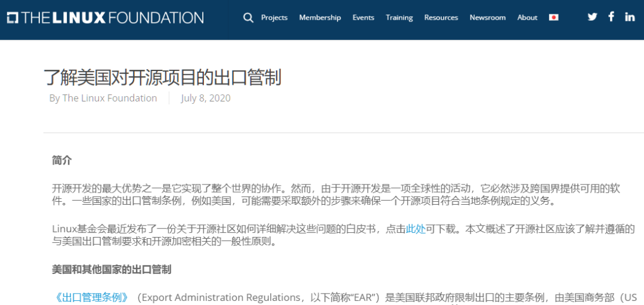This screenshot has width=644, height=305.
Task: Open the Facebook icon link
Action: click(x=612, y=17)
